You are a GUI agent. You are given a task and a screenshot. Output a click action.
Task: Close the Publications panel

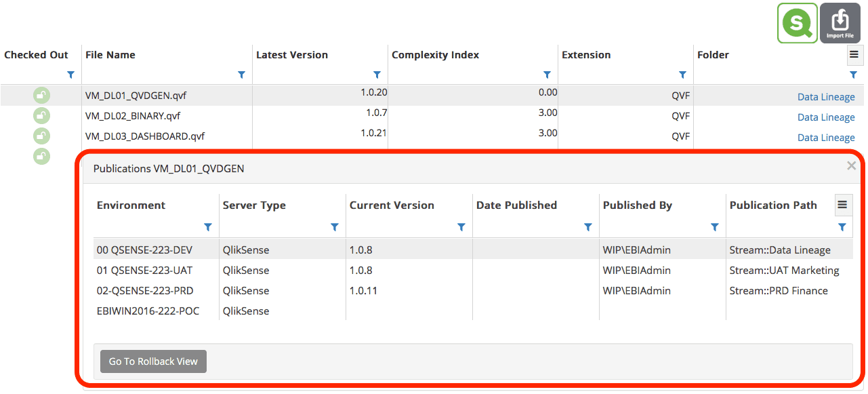pos(851,165)
